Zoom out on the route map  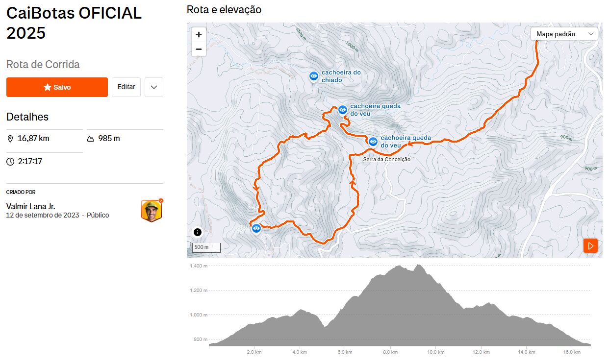[199, 49]
